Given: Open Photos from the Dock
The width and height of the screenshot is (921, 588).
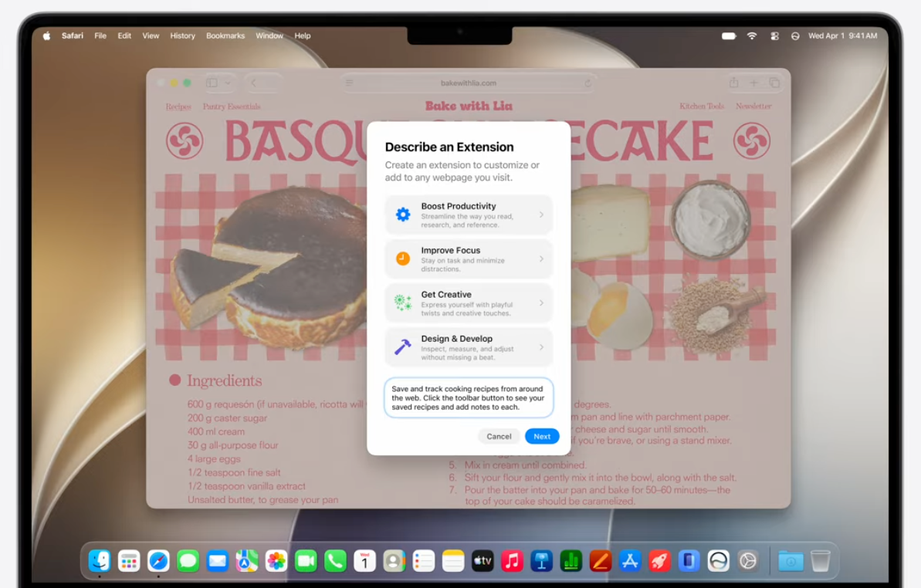Looking at the screenshot, I should click(x=276, y=561).
